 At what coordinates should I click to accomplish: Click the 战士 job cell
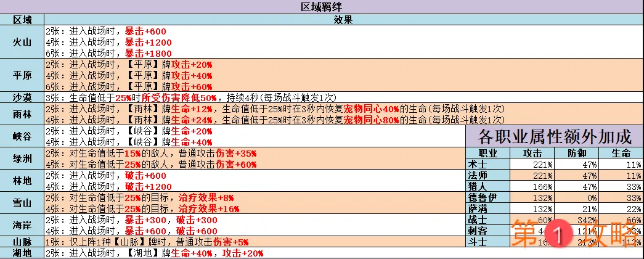pos(488,220)
